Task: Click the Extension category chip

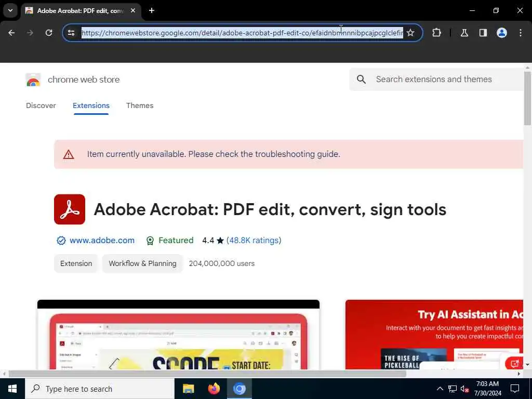Action: tap(76, 263)
